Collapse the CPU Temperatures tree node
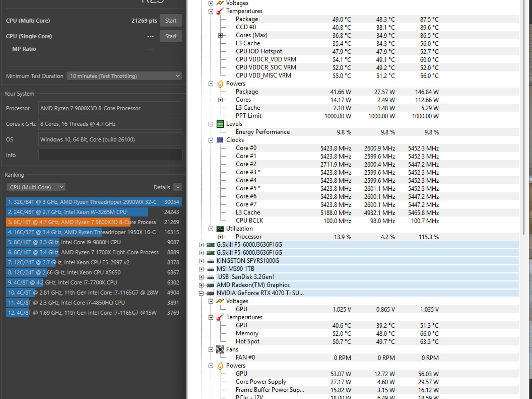 (x=211, y=11)
